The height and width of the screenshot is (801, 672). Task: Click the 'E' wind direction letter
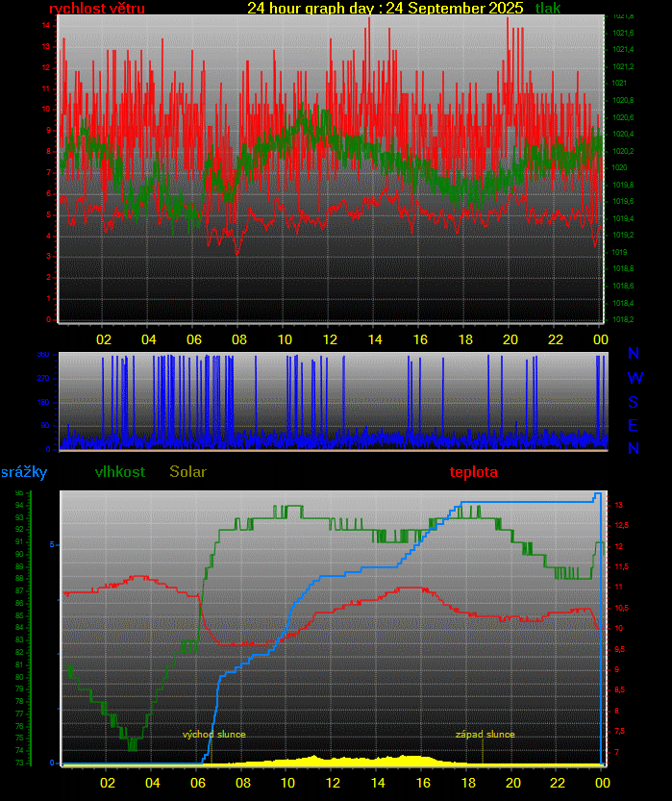(634, 425)
